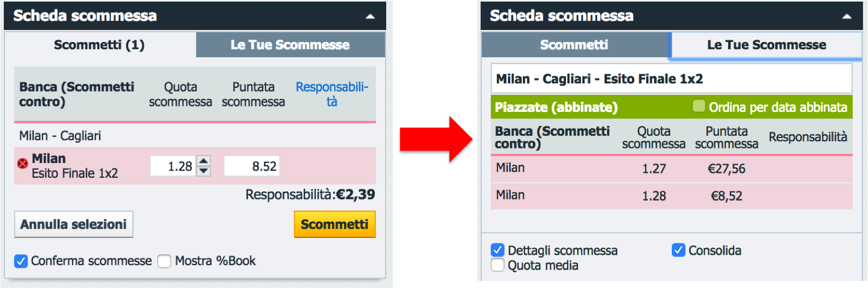This screenshot has height=288, width=868.
Task: Select the right panel's Le Tue Scommesse tab
Action: [x=766, y=45]
